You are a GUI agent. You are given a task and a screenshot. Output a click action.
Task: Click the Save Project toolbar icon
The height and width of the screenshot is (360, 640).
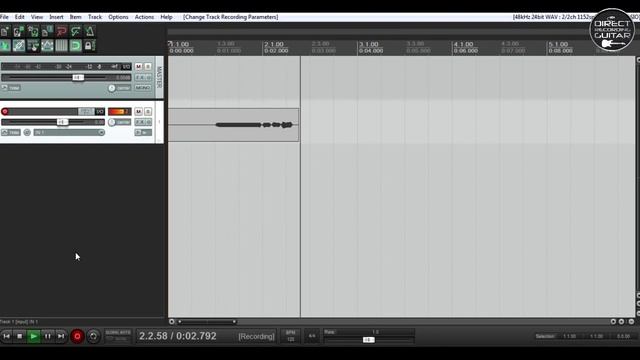click(x=33, y=31)
